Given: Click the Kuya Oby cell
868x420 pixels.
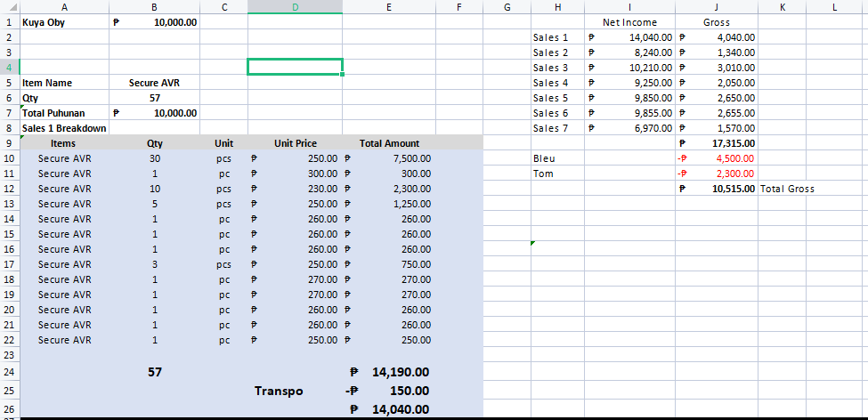Looking at the screenshot, I should [65, 22].
